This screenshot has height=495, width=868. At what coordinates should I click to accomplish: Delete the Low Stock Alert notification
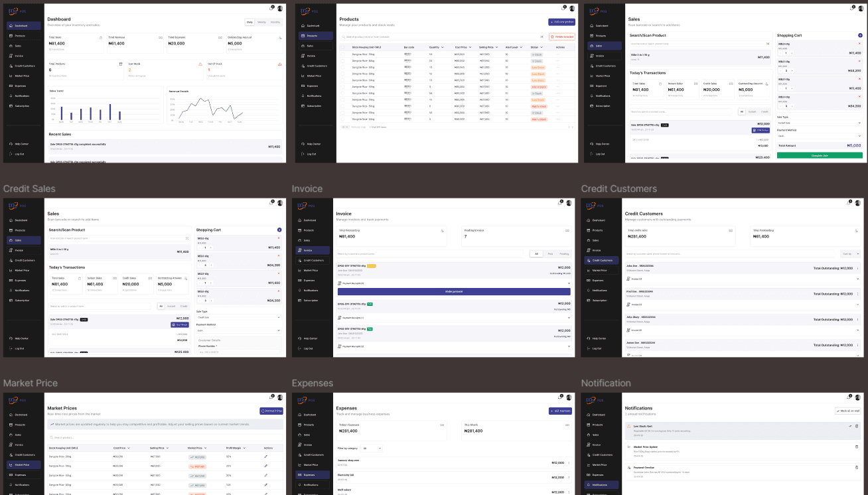pyautogui.click(x=857, y=426)
